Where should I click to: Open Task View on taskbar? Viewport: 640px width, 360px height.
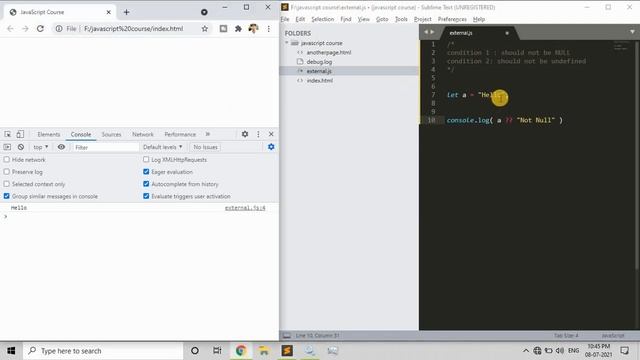pyautogui.click(x=217, y=351)
